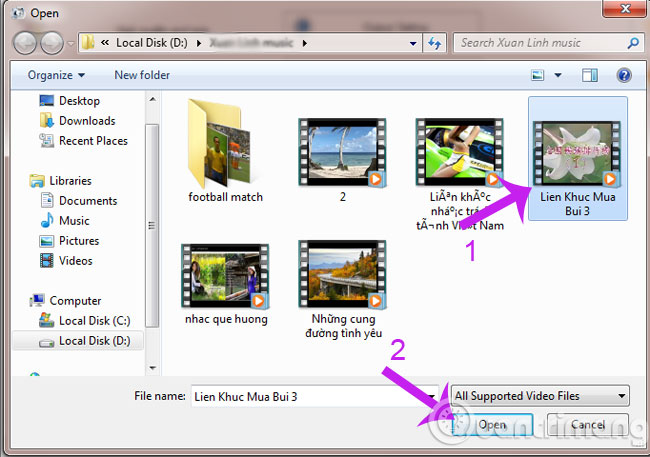The image size is (650, 457).
Task: Open the Organize menu
Action: (x=56, y=75)
